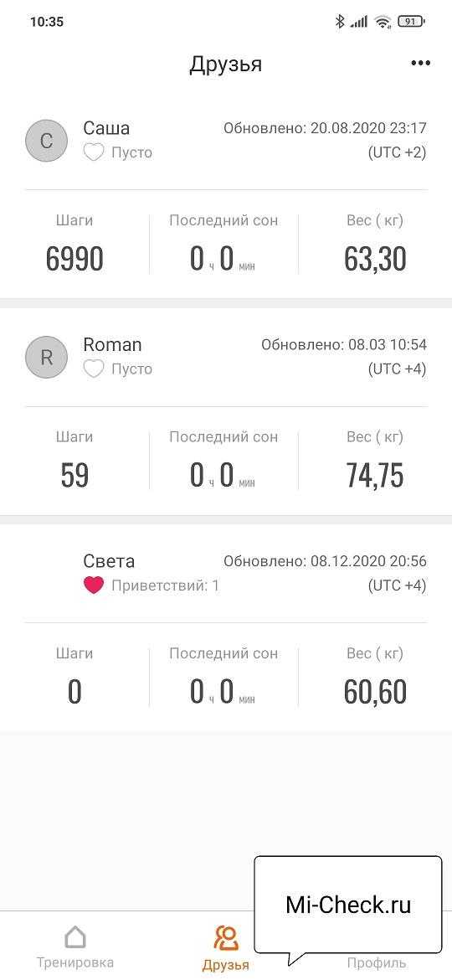This screenshot has width=452, height=980.
Task: View Саша's last sleep data
Action: pyautogui.click(x=223, y=245)
